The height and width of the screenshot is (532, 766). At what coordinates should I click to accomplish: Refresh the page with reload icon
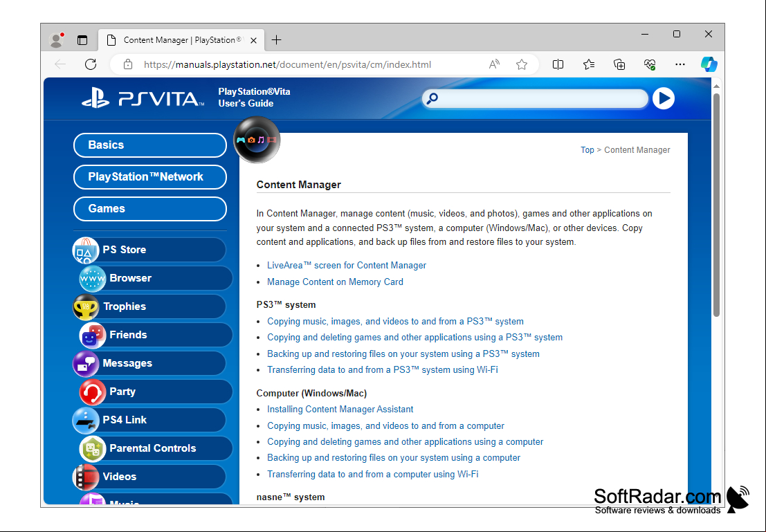coord(91,64)
